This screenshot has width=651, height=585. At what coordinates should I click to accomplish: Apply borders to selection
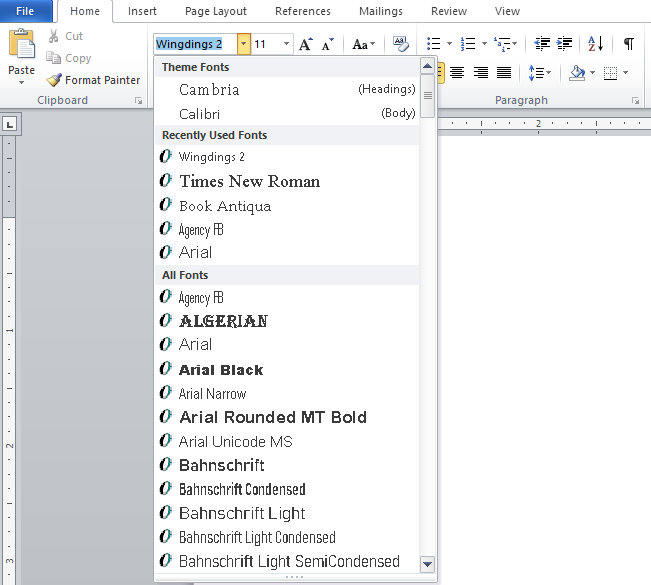click(x=610, y=73)
